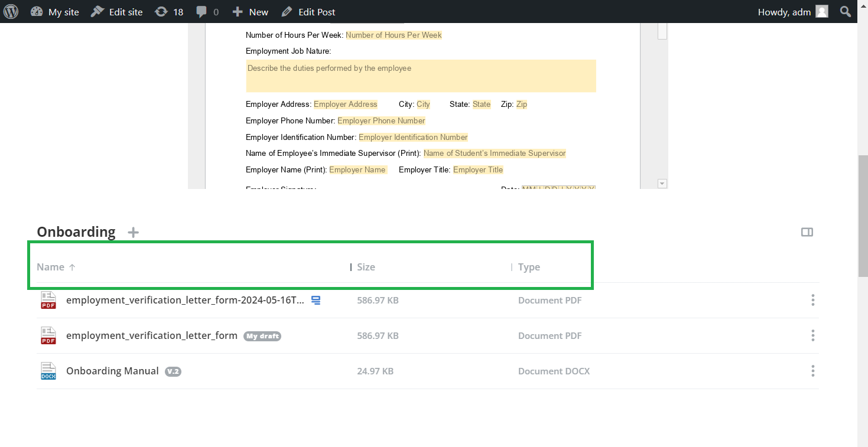
Task: Click the form icon beside the first PDF
Action: [316, 301]
